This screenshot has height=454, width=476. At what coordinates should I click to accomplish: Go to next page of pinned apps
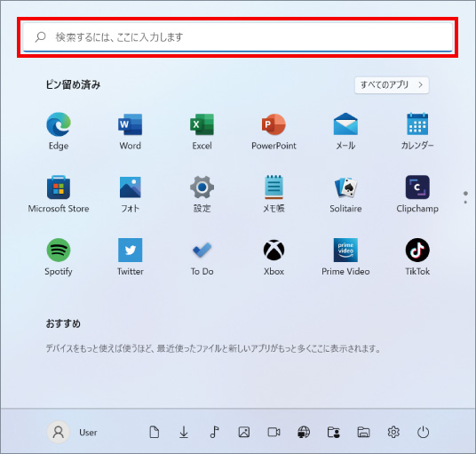point(465,202)
